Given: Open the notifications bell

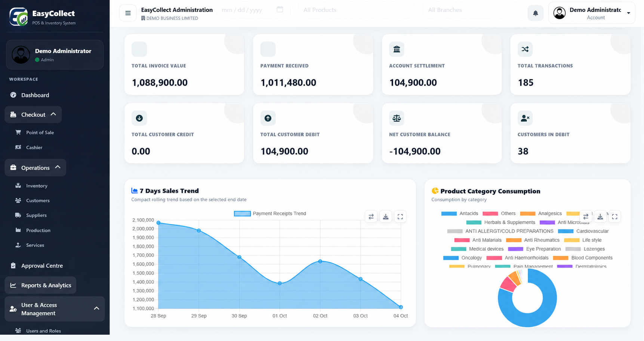Looking at the screenshot, I should point(536,13).
